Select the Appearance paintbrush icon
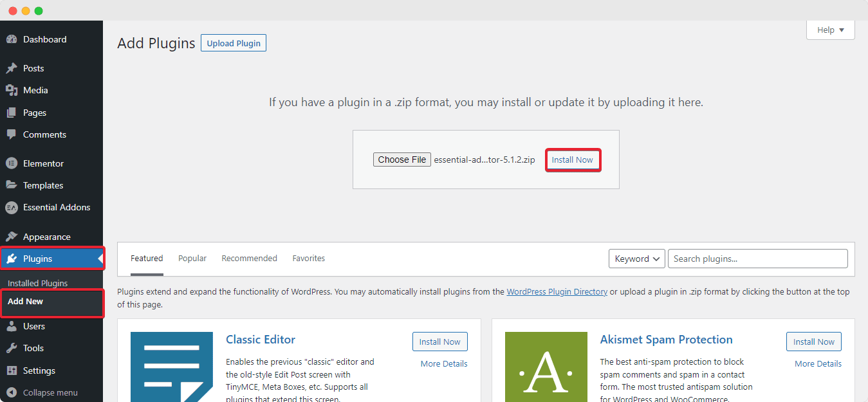The width and height of the screenshot is (868, 402). pyautogui.click(x=13, y=236)
